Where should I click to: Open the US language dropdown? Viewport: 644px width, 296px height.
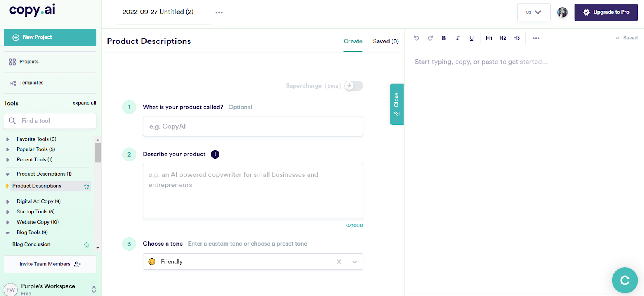point(533,12)
